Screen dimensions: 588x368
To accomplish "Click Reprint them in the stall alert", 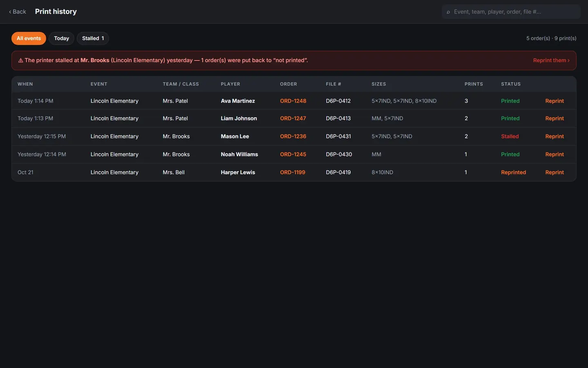I will 551,61.
